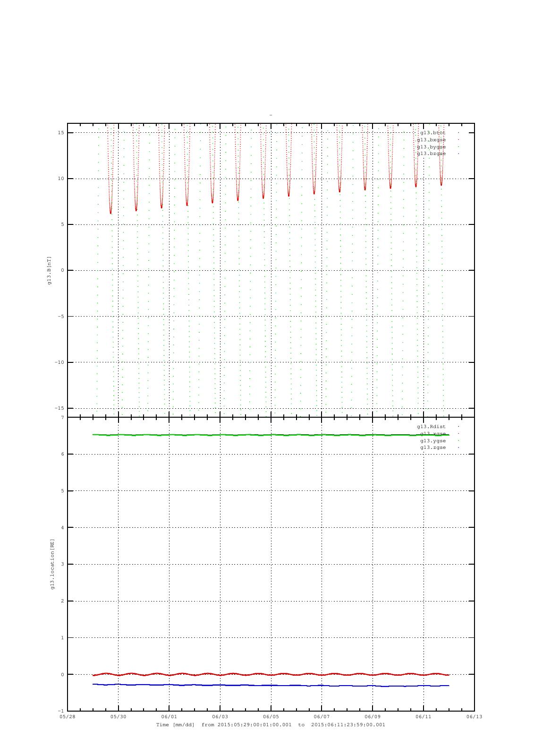Click the 05/30 date tick label

click(x=119, y=717)
